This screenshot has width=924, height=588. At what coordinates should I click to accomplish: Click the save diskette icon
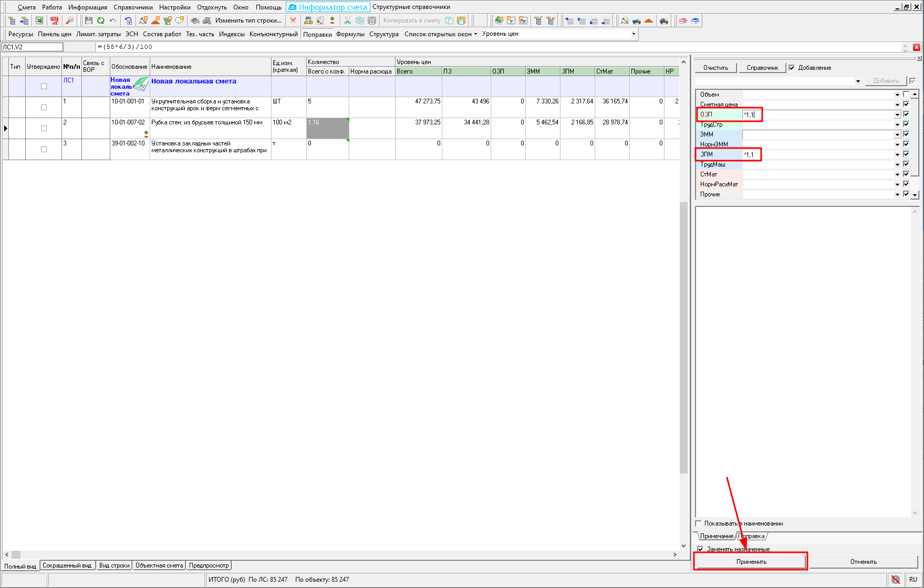tap(88, 20)
